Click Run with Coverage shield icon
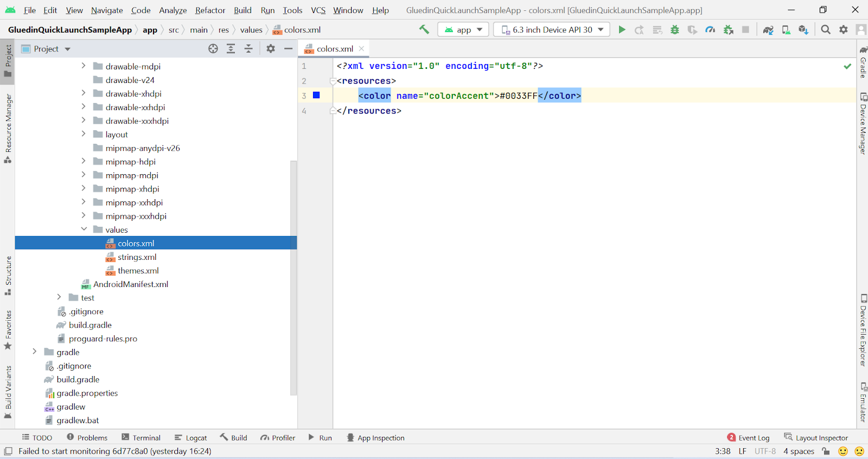This screenshot has height=459, width=868. [x=692, y=30]
